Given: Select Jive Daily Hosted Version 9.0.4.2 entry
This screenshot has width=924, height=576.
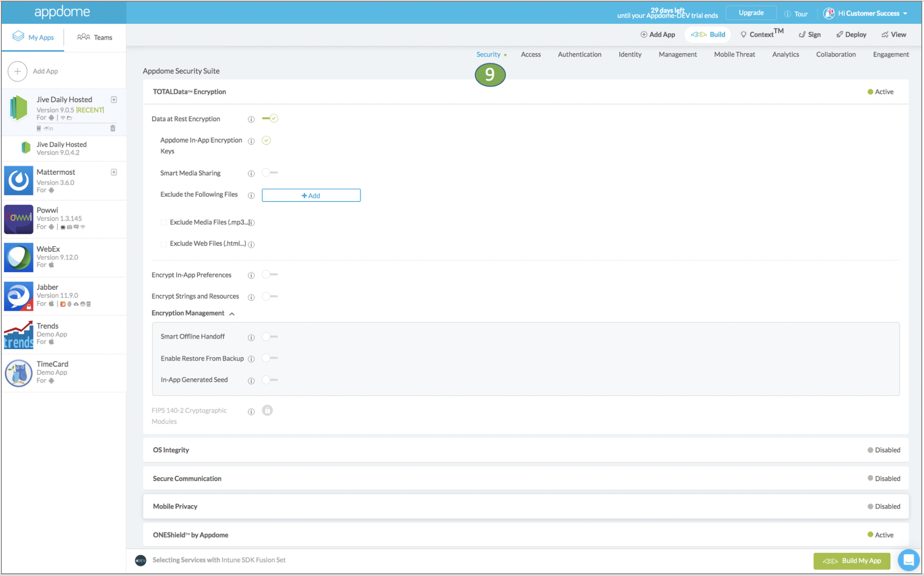Looking at the screenshot, I should [64, 148].
